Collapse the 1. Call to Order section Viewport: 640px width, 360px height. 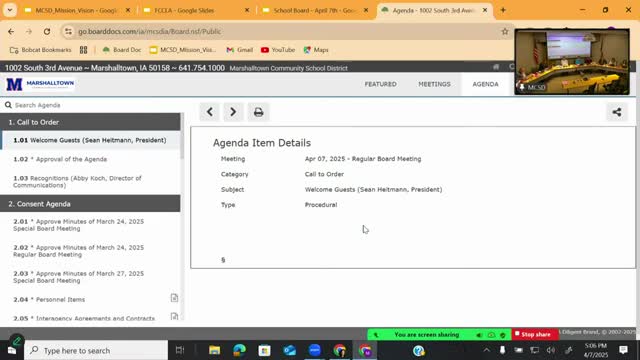[90, 122]
